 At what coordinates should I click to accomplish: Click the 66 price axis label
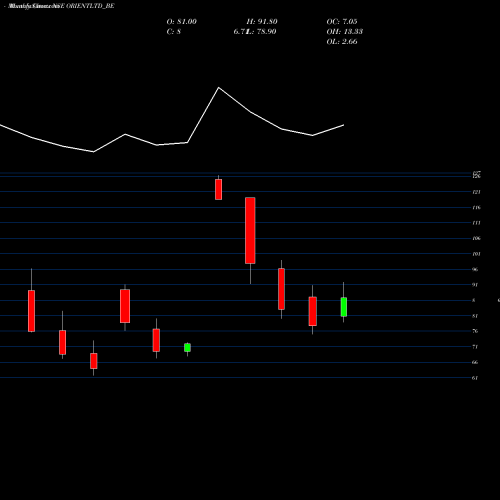tap(475, 362)
